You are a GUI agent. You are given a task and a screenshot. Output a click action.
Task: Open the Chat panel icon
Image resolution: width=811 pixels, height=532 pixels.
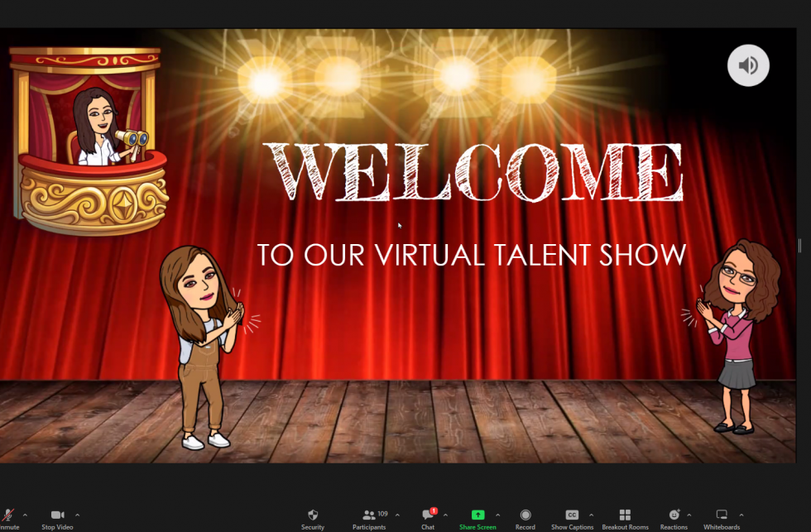(428, 513)
